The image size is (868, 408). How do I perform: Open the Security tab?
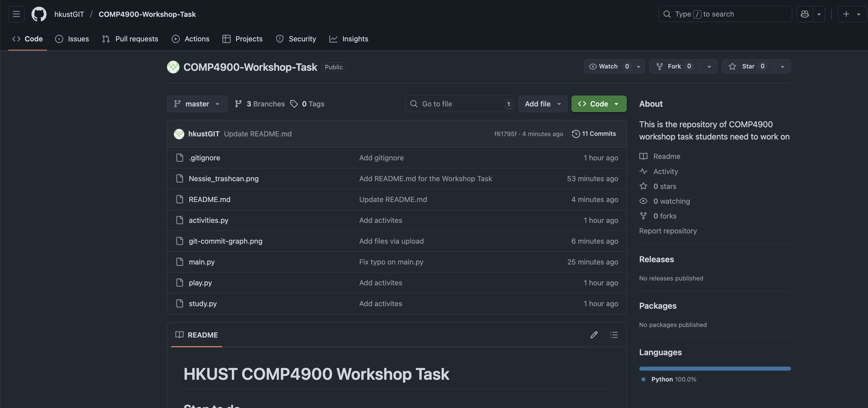coord(296,39)
